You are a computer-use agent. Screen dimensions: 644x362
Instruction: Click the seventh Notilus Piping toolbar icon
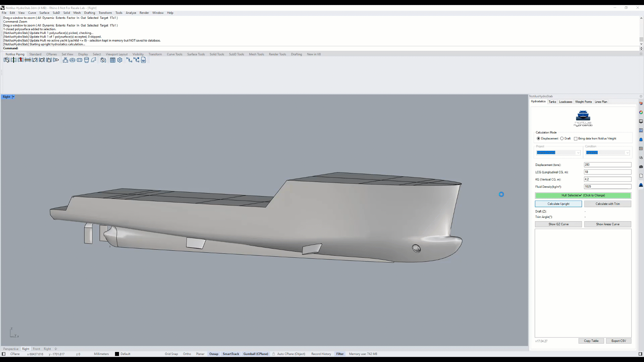[x=49, y=60]
